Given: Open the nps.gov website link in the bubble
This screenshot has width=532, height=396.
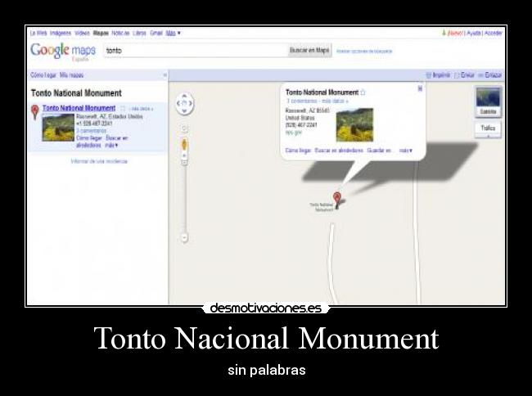Looking at the screenshot, I should [294, 133].
